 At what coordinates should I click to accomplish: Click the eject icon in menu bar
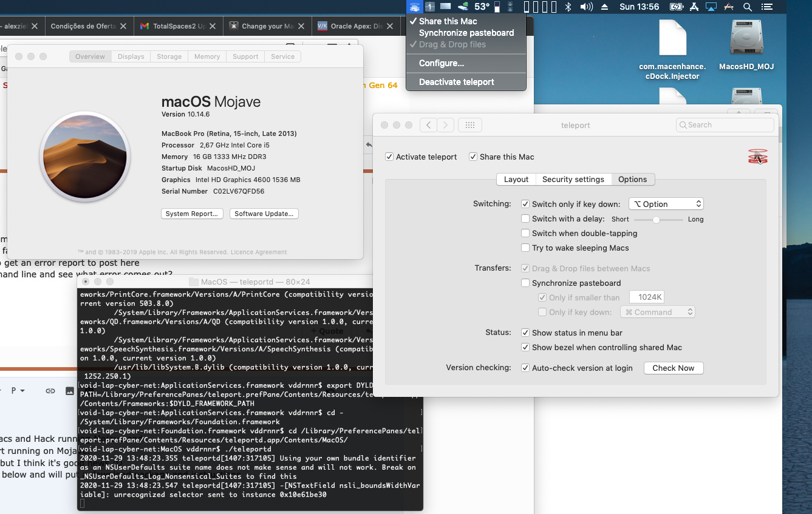604,7
